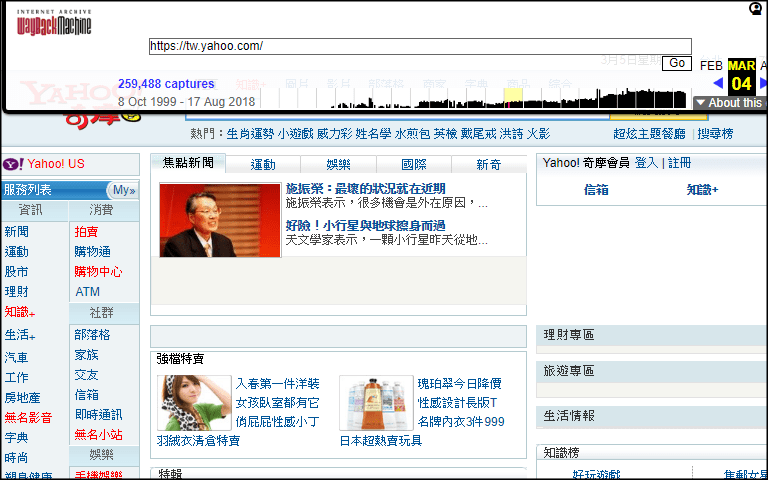Focus the Wayback URL field showing tw.yahoo.com

click(x=420, y=46)
